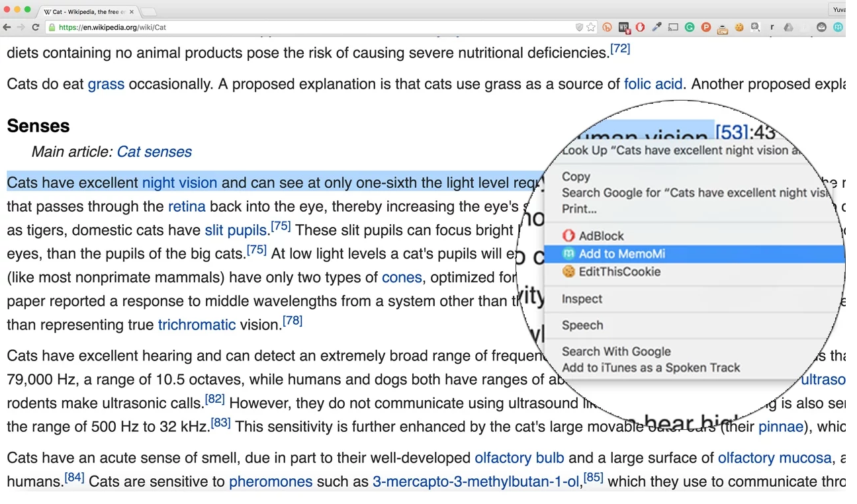Open the Google Drive extension icon
857x504 pixels.
(x=788, y=27)
